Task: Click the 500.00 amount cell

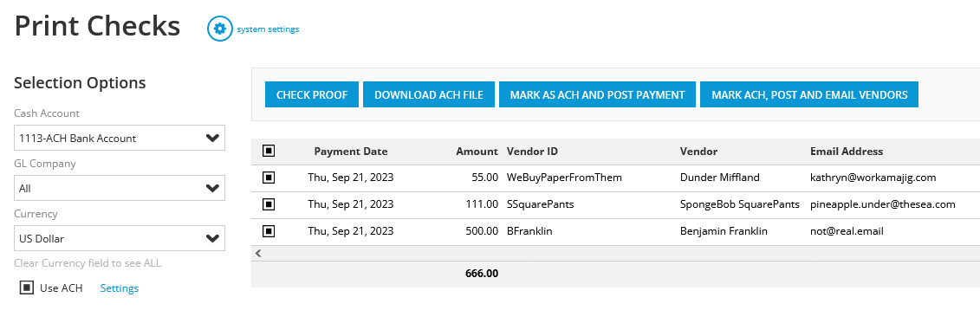Action: tap(482, 231)
